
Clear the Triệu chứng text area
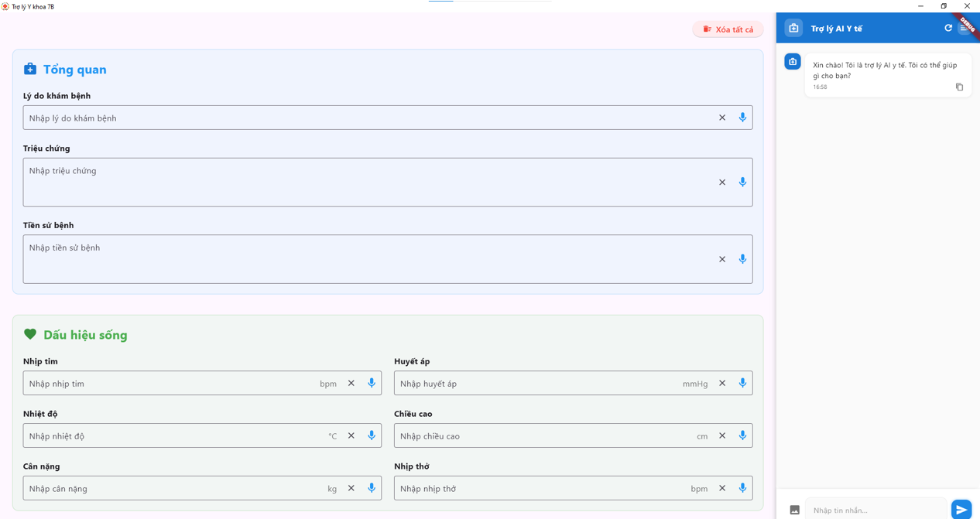click(x=722, y=183)
